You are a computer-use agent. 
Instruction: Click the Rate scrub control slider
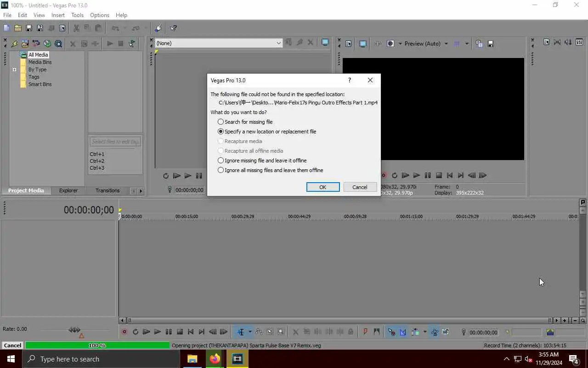click(x=75, y=330)
